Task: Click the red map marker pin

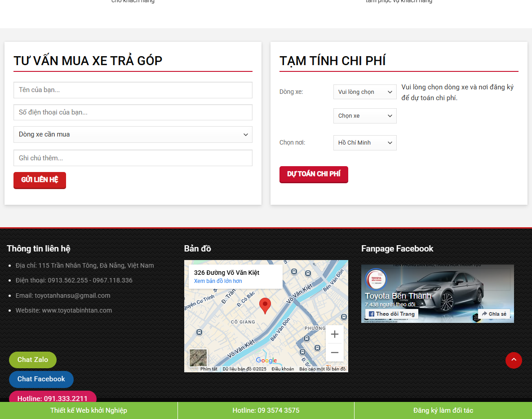Action: pyautogui.click(x=265, y=305)
